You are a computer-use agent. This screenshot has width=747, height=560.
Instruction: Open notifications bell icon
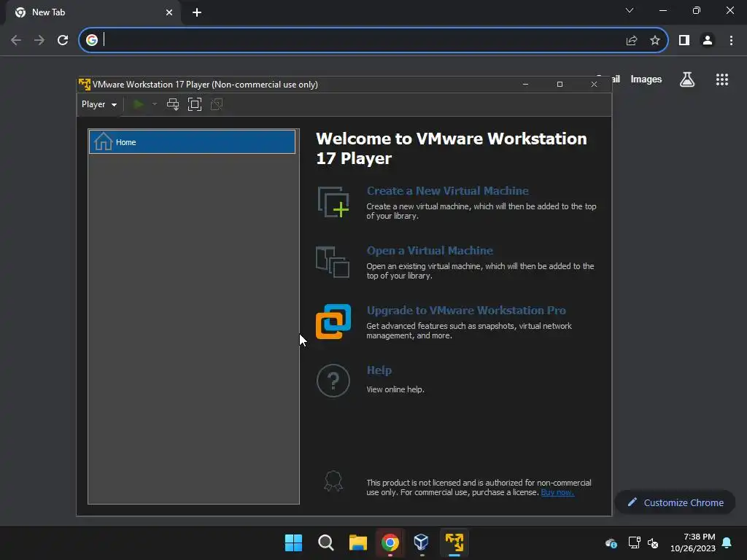tap(727, 542)
